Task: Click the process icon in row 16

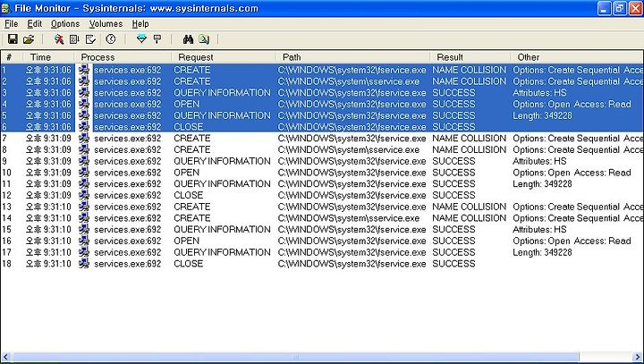Action: (x=84, y=241)
